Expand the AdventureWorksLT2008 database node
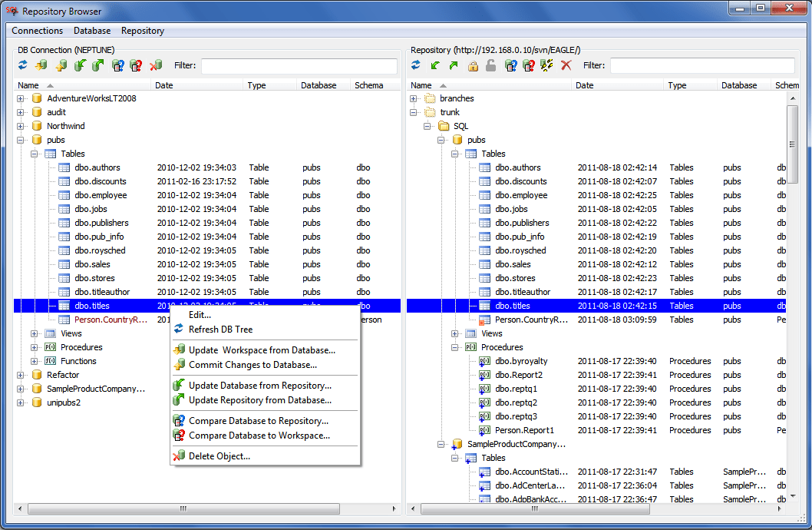812x530 pixels. click(x=21, y=98)
